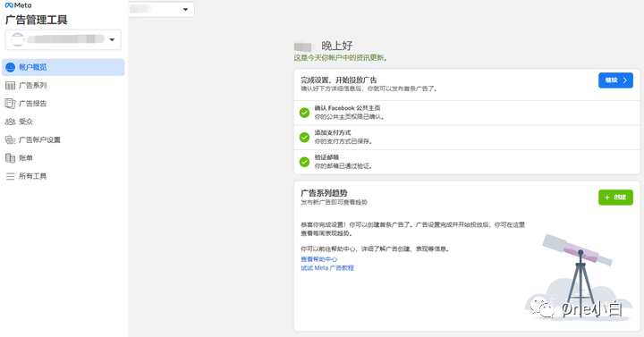644x337 pixels.
Task: Click the 广告管理工具 title
Action: point(36,20)
